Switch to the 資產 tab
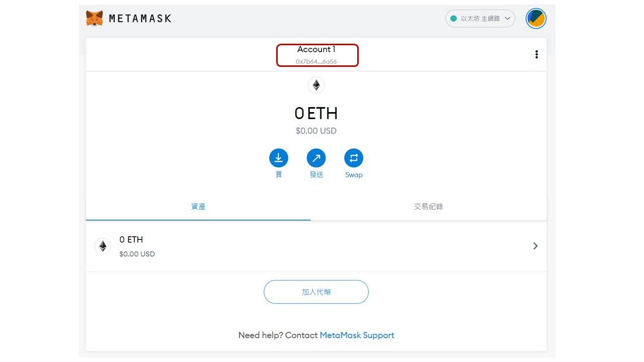This screenshot has width=644, height=362. (x=198, y=207)
